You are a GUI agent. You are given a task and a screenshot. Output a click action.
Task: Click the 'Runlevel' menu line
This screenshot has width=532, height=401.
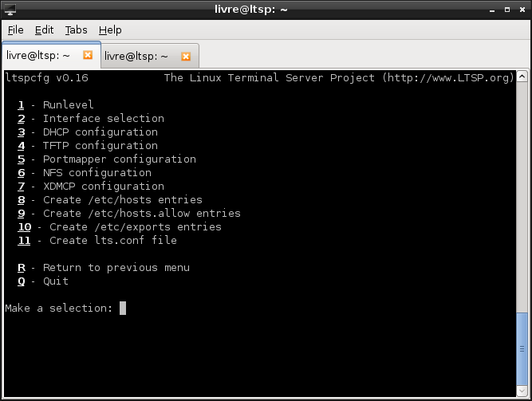[56, 104]
